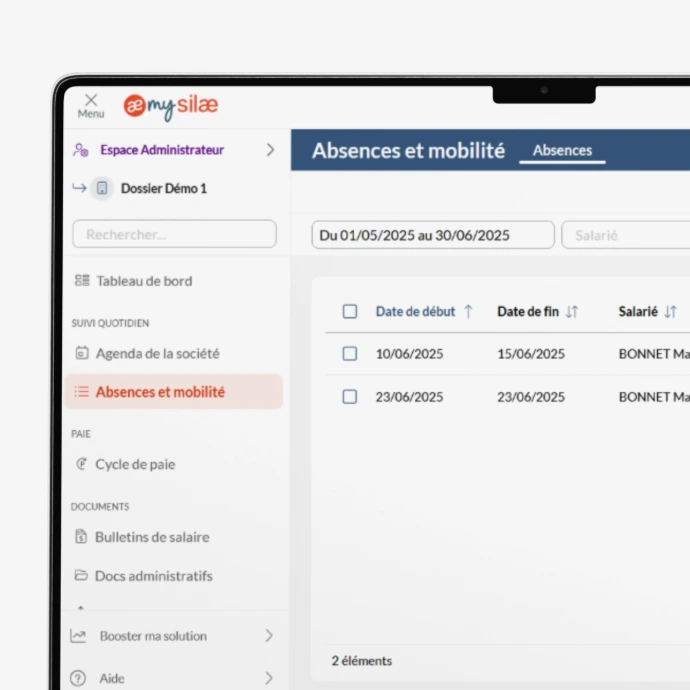Click the Absences et mobilité list icon
Screen dimensions: 690x690
[81, 391]
